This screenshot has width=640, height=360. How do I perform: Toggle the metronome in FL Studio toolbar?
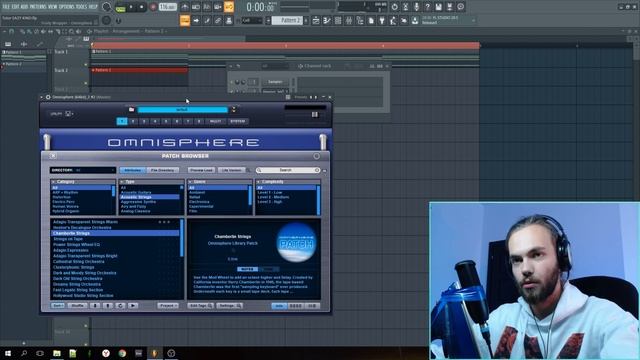[185, 7]
